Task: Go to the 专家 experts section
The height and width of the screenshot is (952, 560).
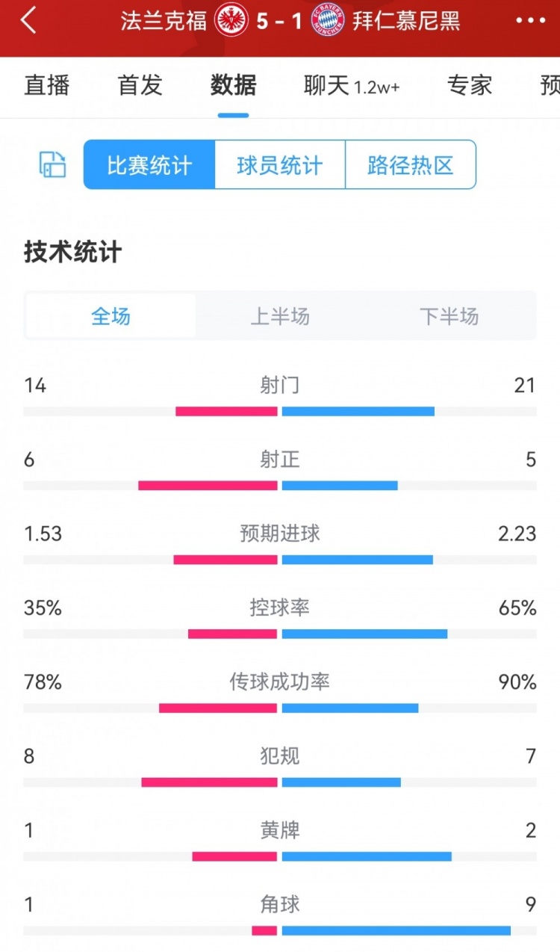Action: click(x=469, y=86)
